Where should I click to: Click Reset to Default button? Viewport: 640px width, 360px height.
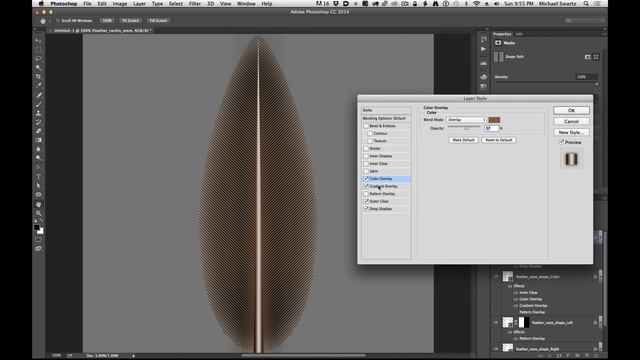499,140
